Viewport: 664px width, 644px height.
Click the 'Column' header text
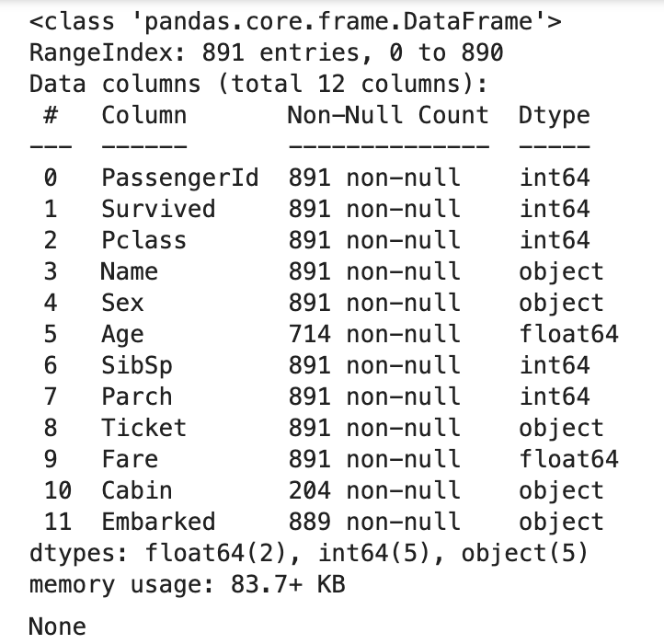pos(143,115)
